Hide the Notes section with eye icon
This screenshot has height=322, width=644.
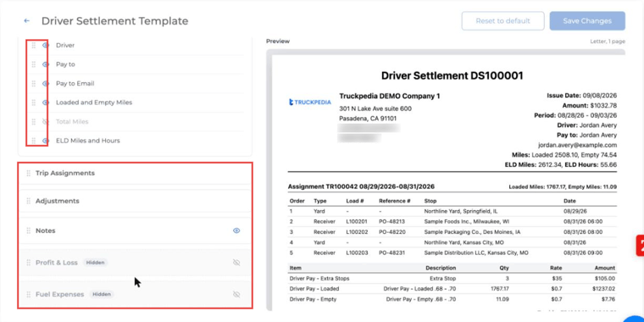pos(236,230)
